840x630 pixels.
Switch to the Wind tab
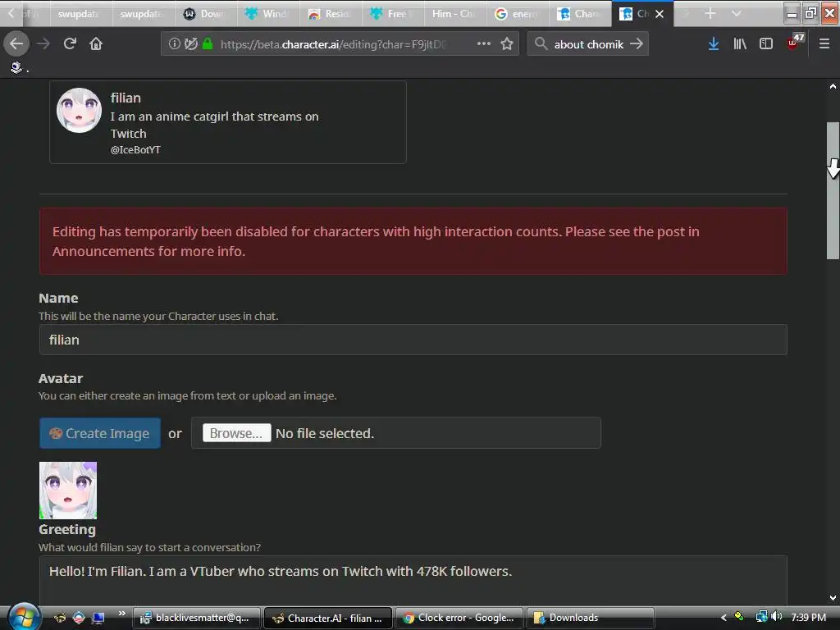(268, 13)
